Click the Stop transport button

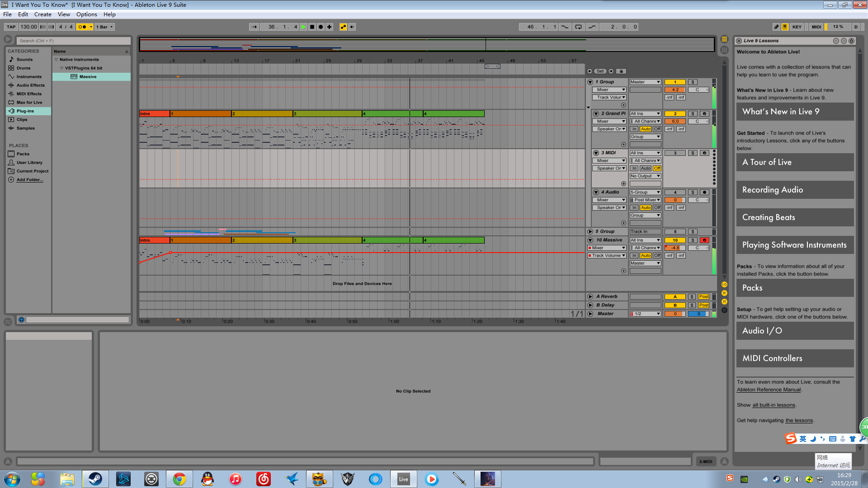312,27
